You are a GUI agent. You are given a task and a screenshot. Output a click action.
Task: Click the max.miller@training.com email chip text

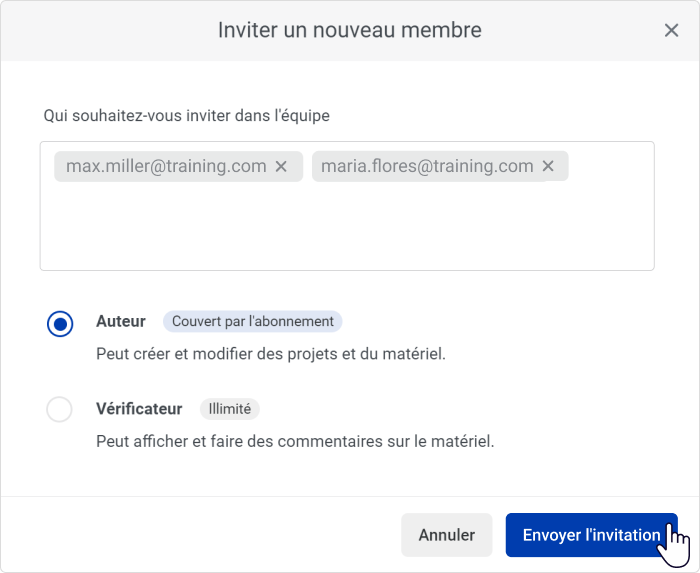click(x=166, y=166)
